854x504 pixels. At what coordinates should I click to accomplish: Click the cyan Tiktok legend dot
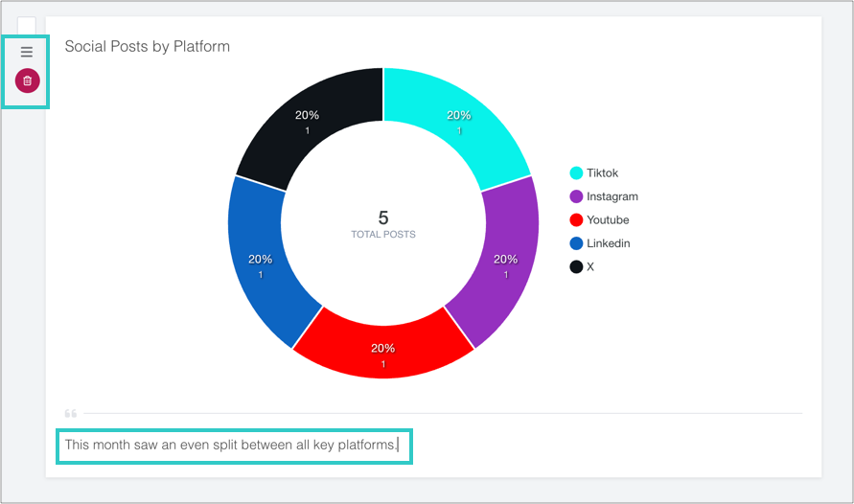tap(576, 173)
